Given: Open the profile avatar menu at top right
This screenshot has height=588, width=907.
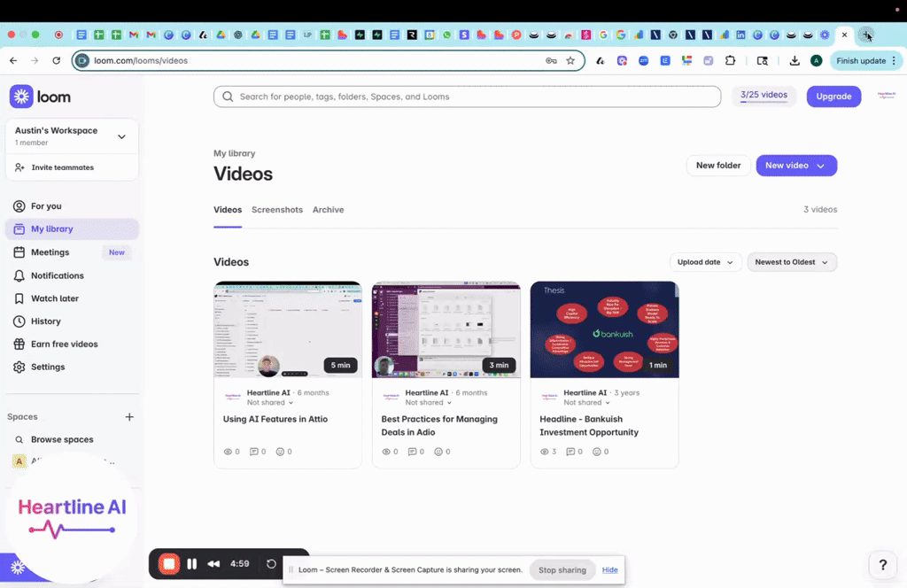Looking at the screenshot, I should point(886,96).
